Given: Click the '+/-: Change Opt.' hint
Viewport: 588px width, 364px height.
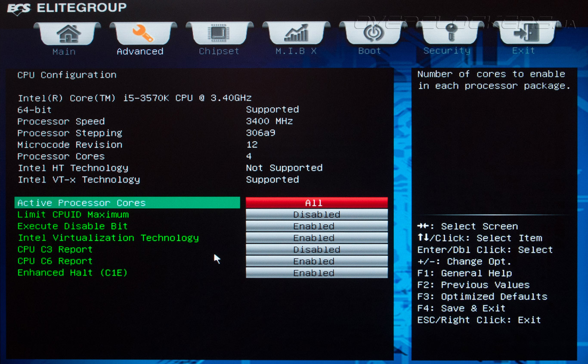Looking at the screenshot, I should coord(464,261).
